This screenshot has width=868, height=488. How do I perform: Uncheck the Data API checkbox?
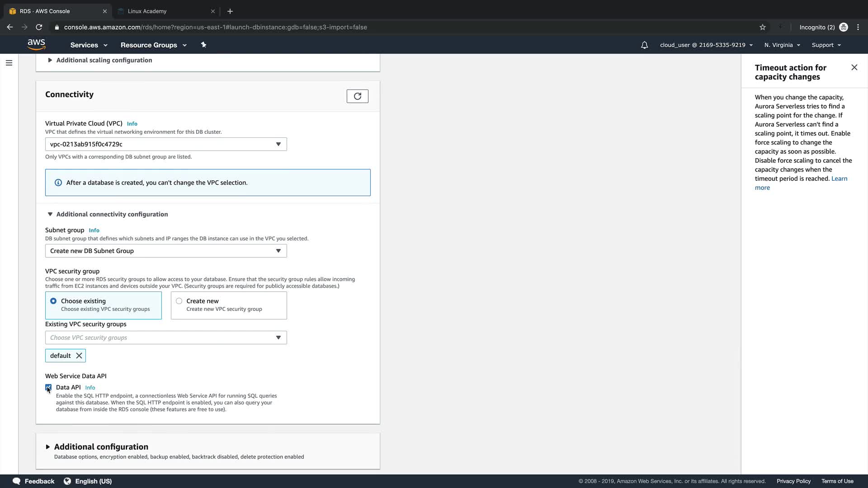click(x=48, y=387)
